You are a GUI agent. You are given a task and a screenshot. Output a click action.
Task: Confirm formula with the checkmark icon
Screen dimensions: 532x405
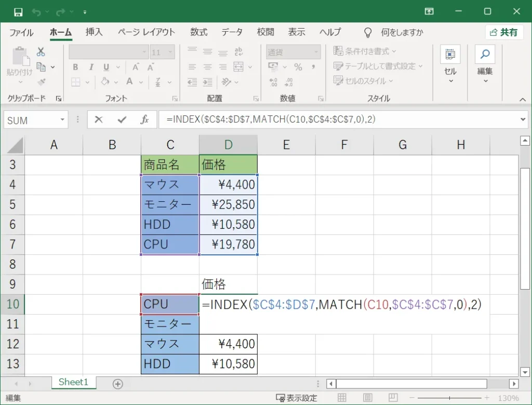[122, 120]
